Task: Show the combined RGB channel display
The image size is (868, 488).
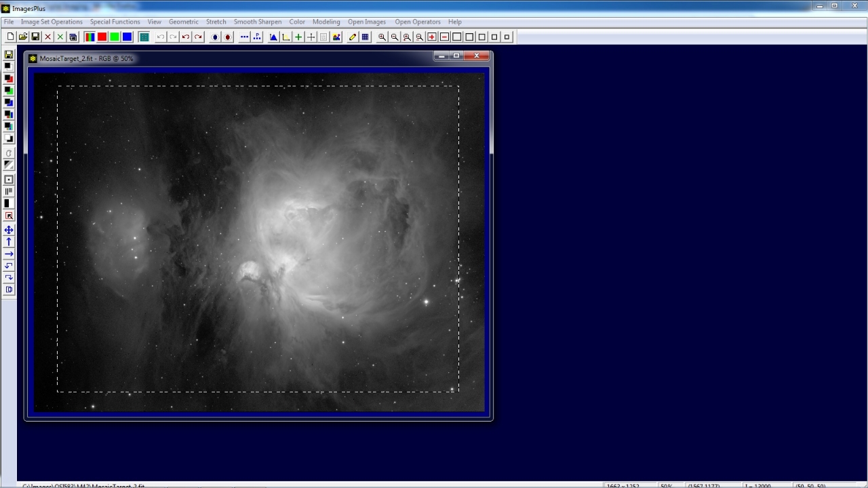Action: [x=90, y=37]
